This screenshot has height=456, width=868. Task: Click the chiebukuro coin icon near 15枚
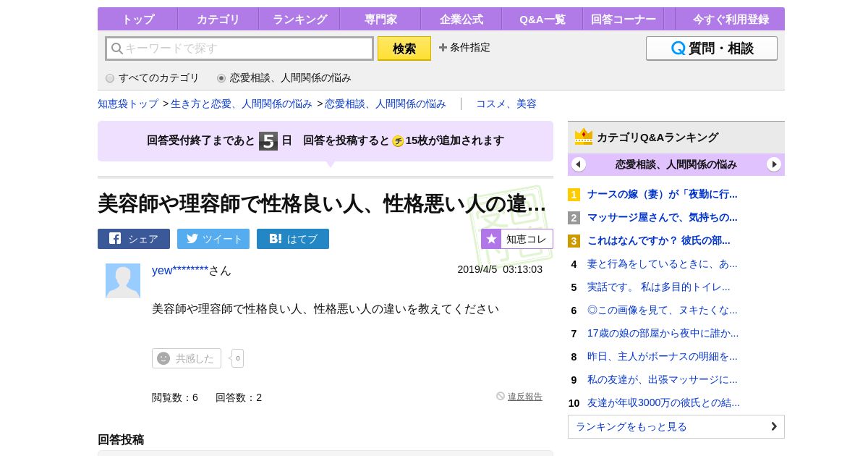(398, 141)
